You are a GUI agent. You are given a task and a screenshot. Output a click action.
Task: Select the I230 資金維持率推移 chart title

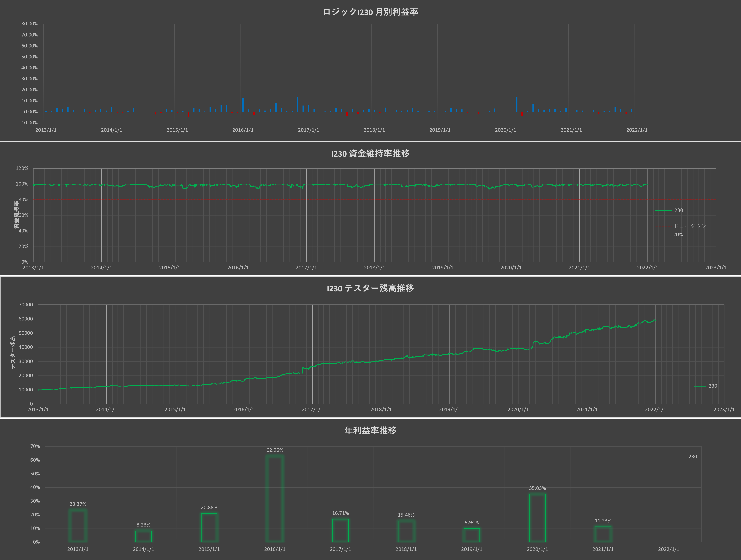(x=370, y=154)
